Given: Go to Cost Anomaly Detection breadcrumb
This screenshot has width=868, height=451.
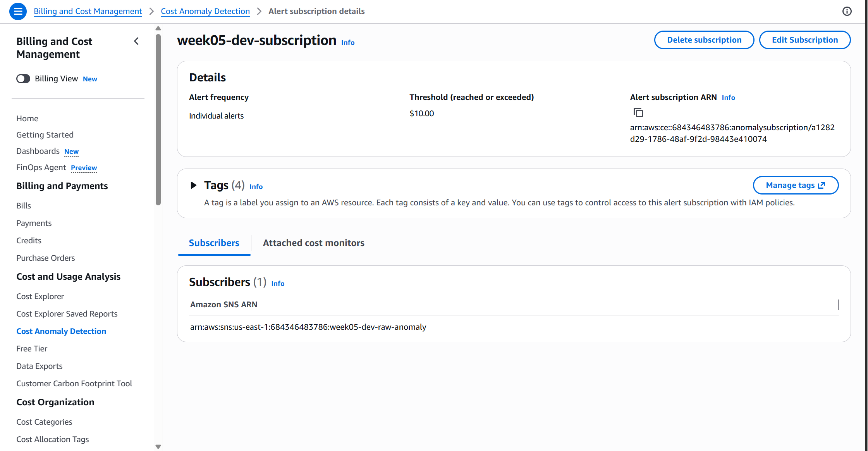Looking at the screenshot, I should tap(205, 11).
